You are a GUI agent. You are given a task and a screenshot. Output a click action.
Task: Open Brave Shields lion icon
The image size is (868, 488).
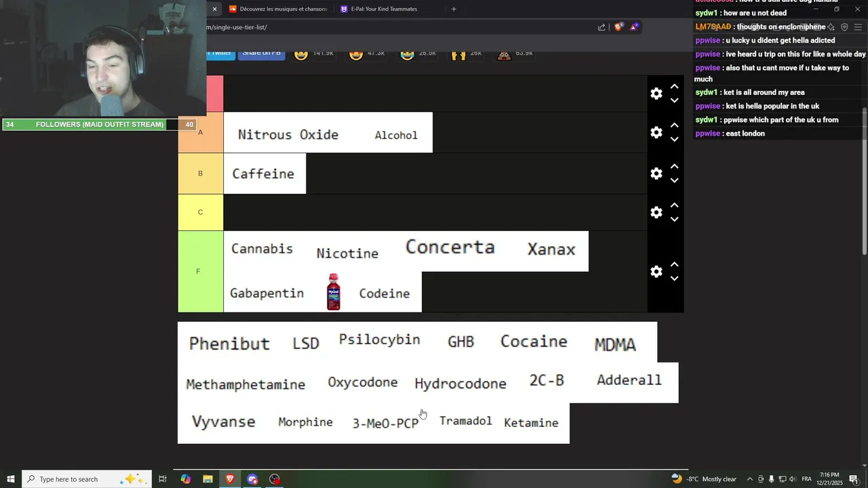pyautogui.click(x=618, y=27)
